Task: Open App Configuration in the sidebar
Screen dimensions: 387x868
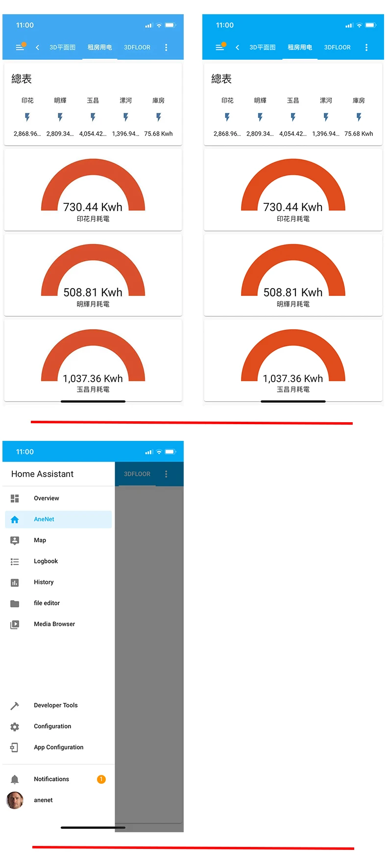Action: 58,747
